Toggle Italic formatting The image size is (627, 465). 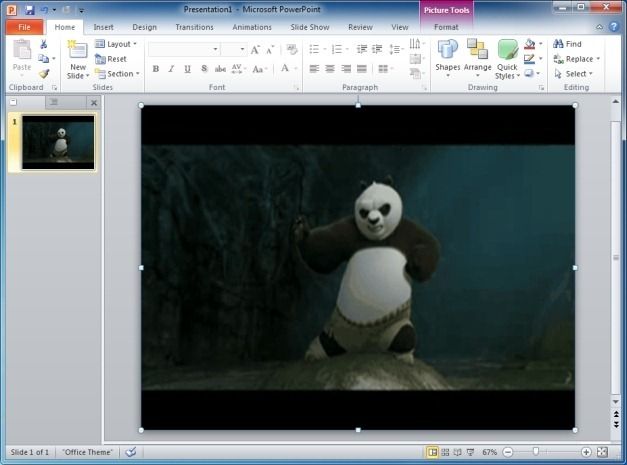point(171,69)
